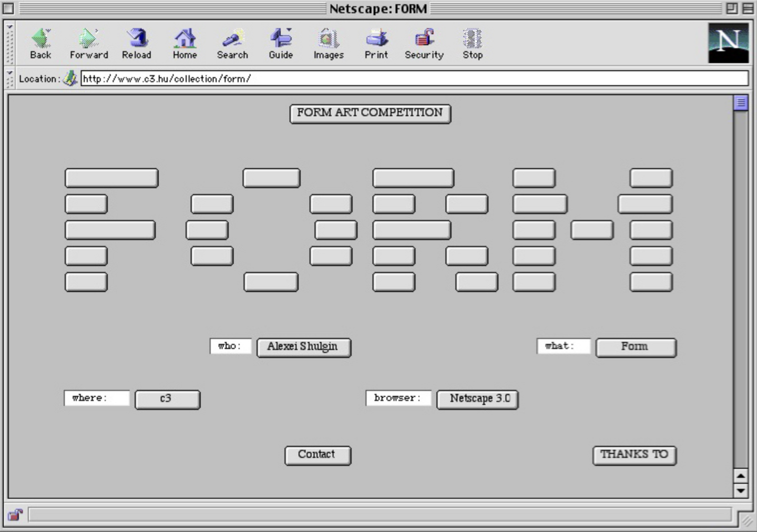Collapse the Location toolbar using its handle
This screenshot has height=532, width=757.
click(x=9, y=79)
